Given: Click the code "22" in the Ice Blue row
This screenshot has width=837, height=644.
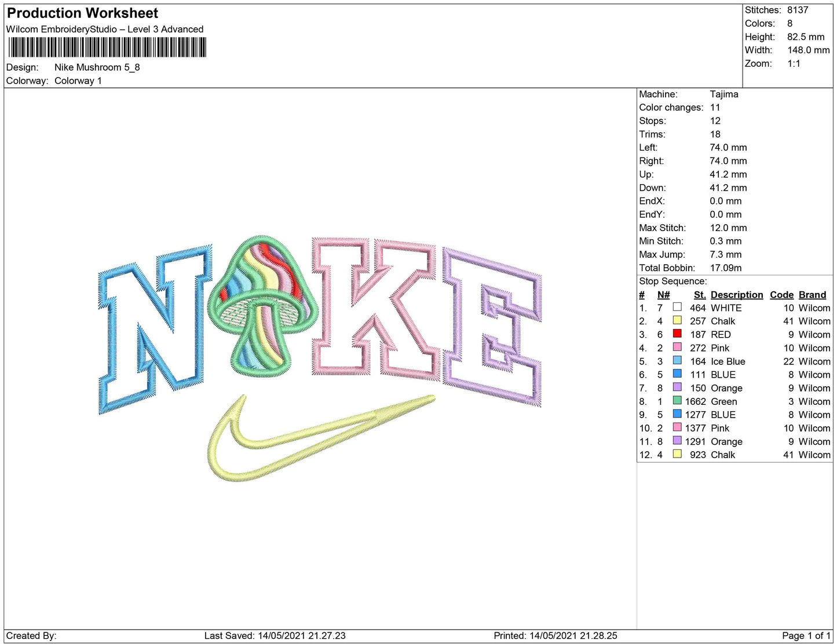Looking at the screenshot, I should [x=788, y=361].
